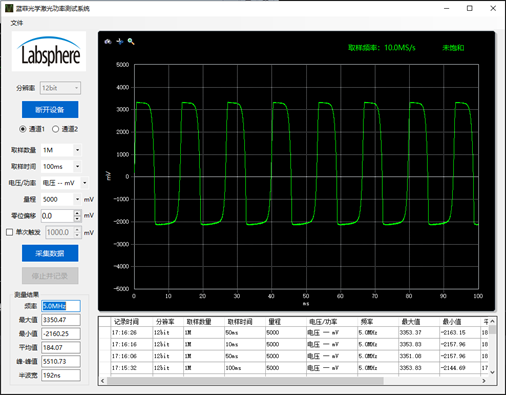Select the 通道1 radio button
Viewport: 506px width, 395px height.
[x=22, y=129]
